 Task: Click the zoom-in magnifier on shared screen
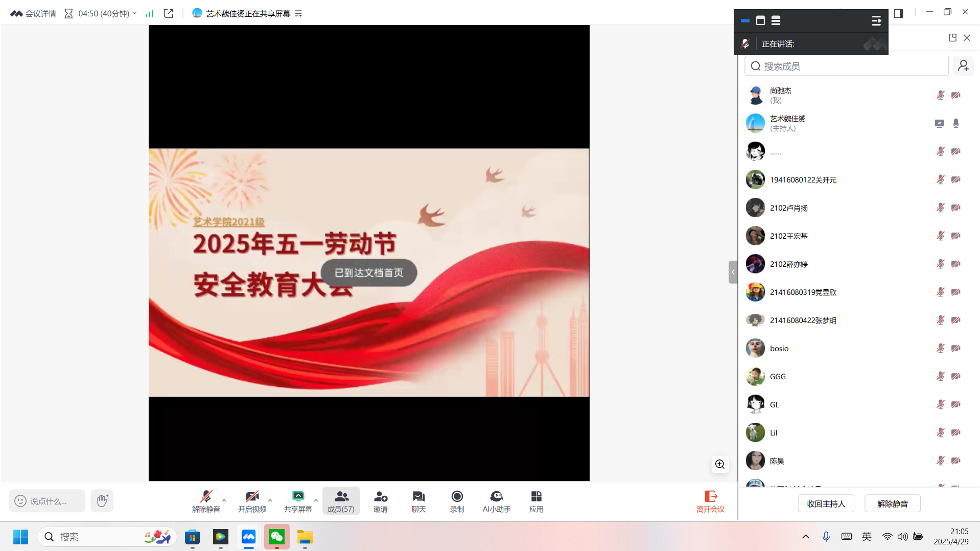[x=720, y=464]
